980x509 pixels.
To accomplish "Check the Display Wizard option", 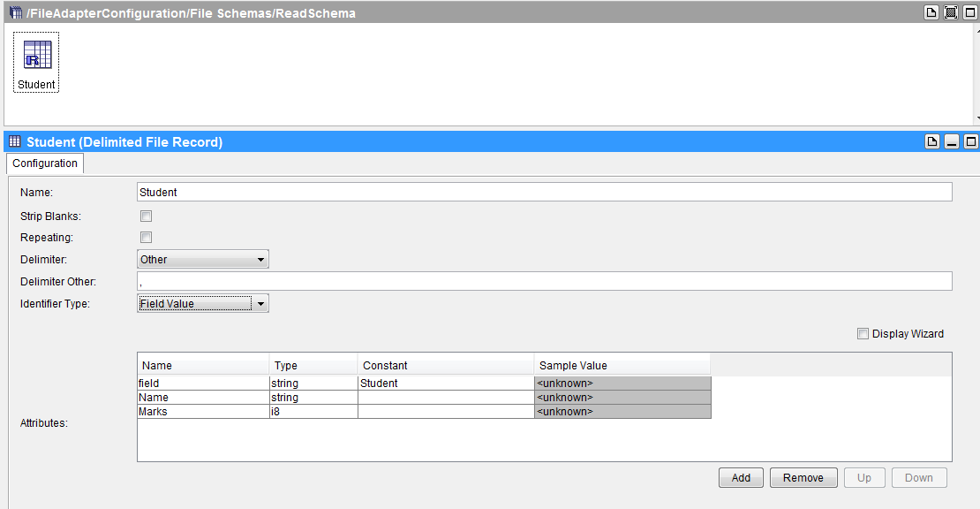I will (863, 334).
